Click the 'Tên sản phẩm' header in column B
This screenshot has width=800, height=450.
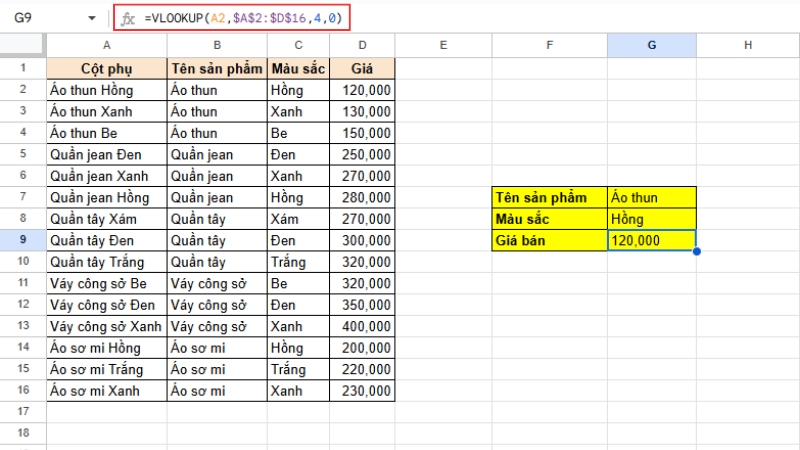(x=216, y=68)
